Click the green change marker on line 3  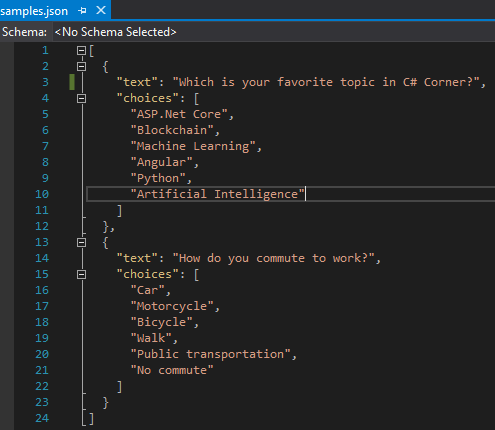point(72,82)
